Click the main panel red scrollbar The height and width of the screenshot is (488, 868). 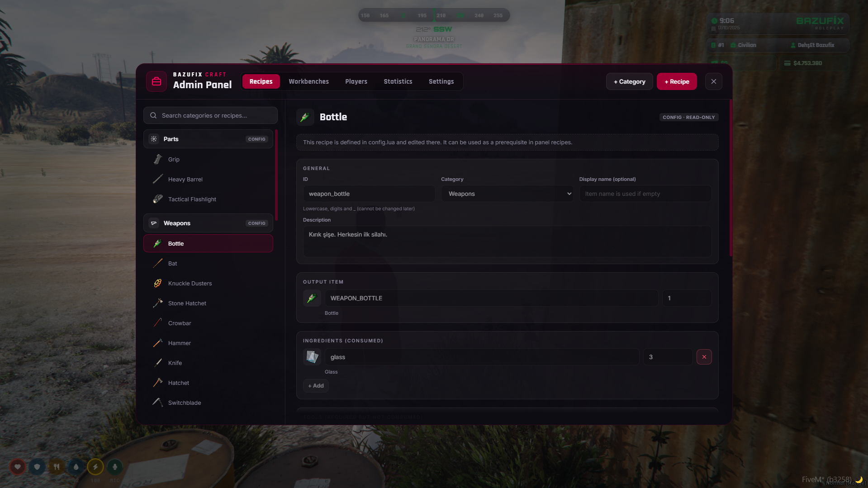click(x=730, y=178)
